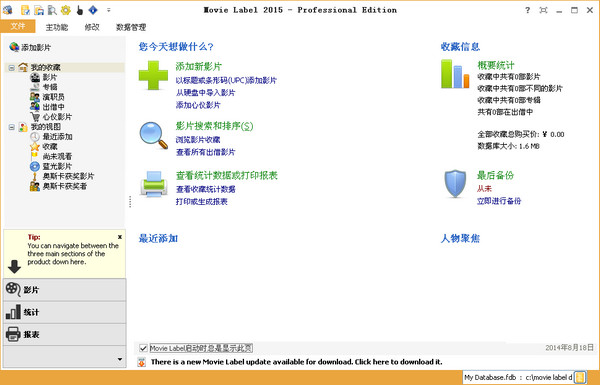
Task: Open the 报表 navigation section button
Action: pos(64,334)
